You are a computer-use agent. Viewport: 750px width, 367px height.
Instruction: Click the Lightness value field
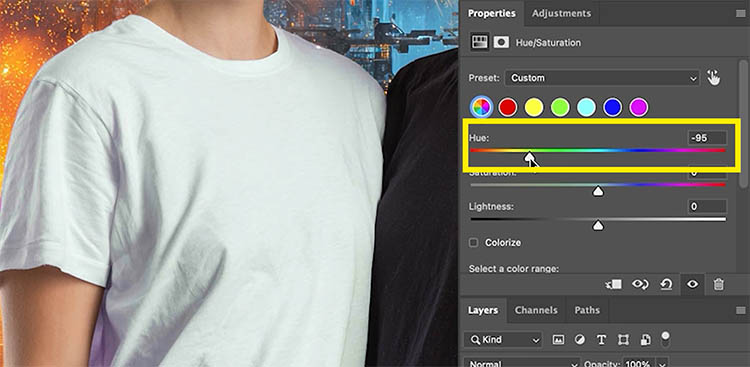click(x=707, y=207)
